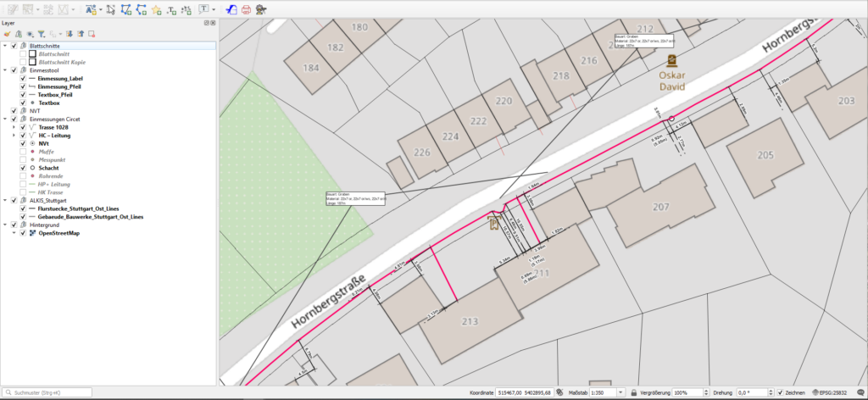The width and height of the screenshot is (868, 400).
Task: Enable the Muffe layer checkbox
Action: (23, 151)
